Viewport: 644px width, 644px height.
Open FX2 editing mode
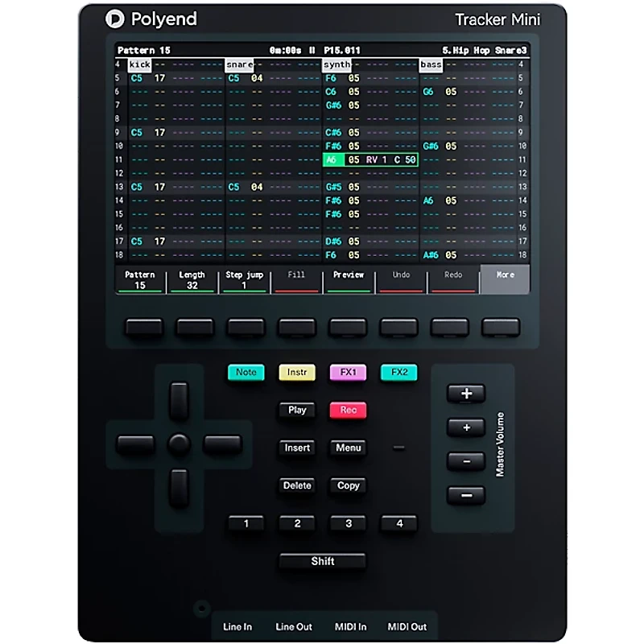[398, 373]
